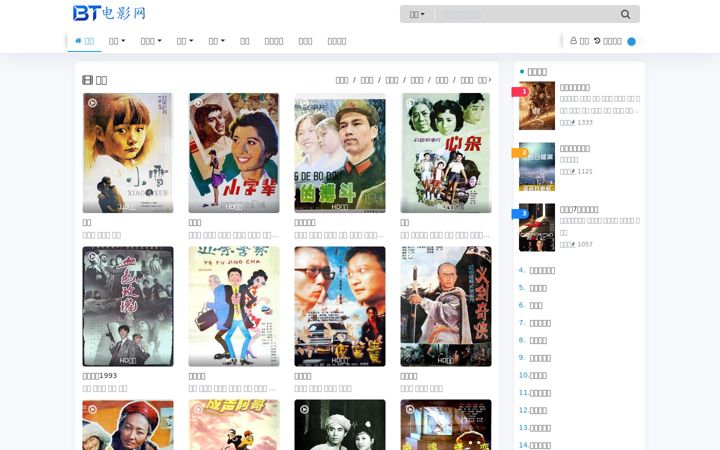
Task: Open the 心泉 movie poster
Action: tap(446, 153)
